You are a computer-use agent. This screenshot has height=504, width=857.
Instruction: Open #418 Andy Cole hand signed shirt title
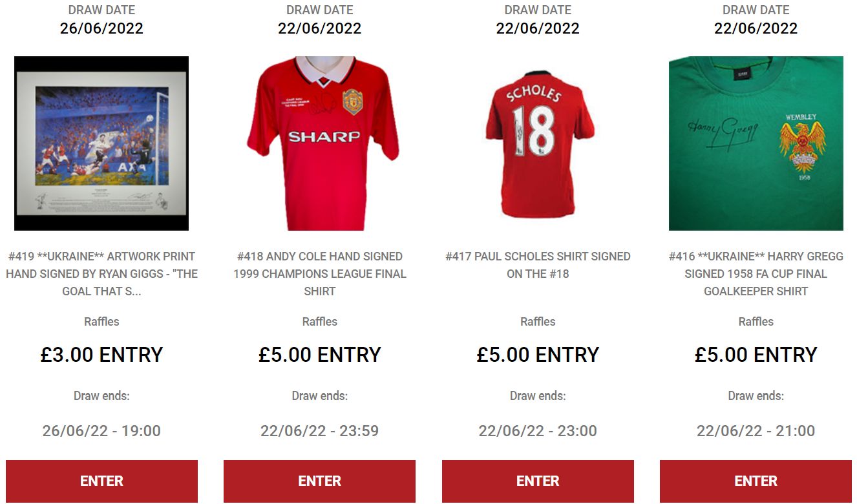coord(319,274)
